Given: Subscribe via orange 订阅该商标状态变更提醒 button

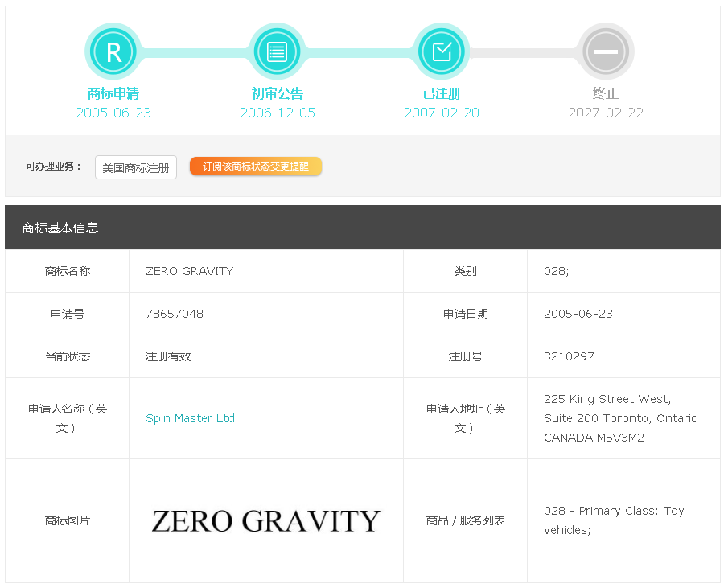Looking at the screenshot, I should click(256, 167).
